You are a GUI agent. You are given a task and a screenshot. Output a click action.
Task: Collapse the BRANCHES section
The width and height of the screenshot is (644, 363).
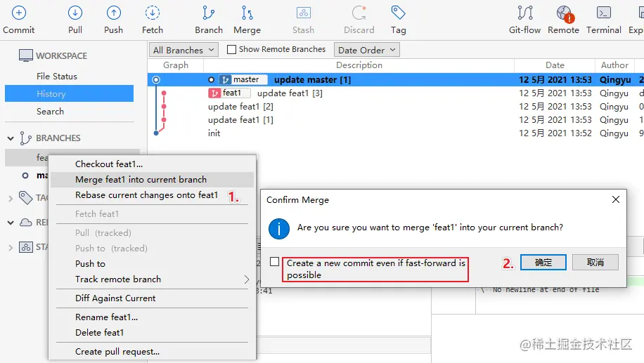click(11, 138)
